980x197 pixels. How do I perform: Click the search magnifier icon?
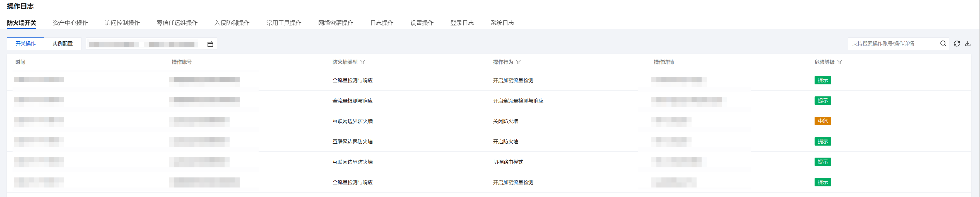[x=943, y=44]
